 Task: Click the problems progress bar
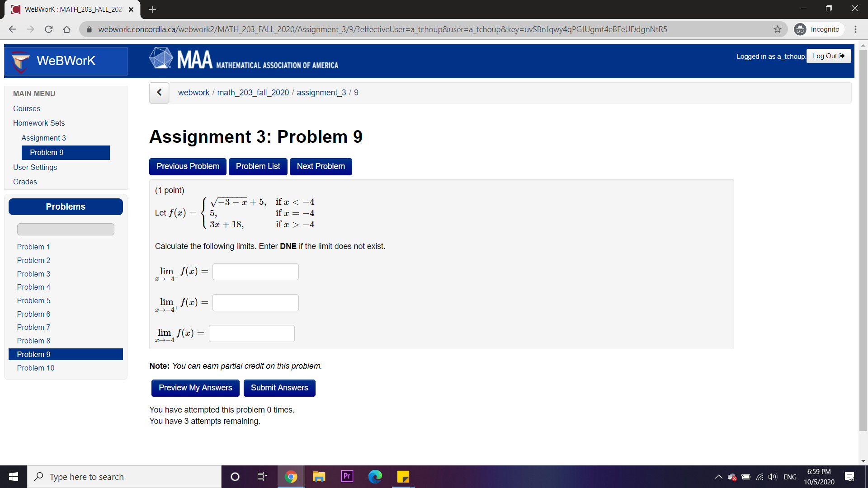pyautogui.click(x=66, y=229)
